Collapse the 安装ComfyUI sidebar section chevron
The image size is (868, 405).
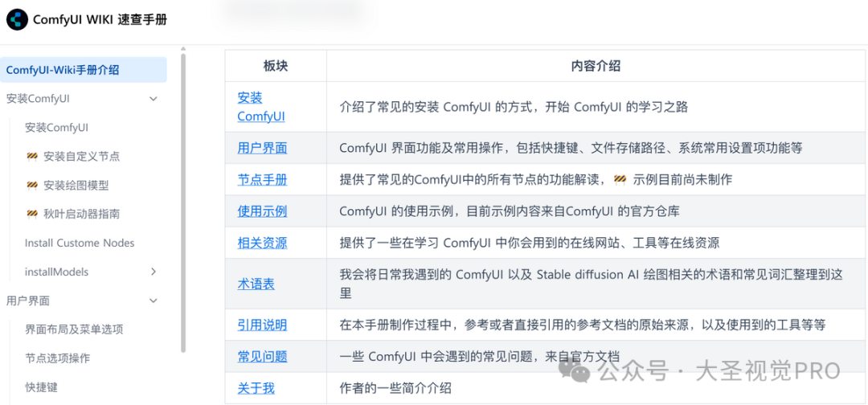coord(154,99)
